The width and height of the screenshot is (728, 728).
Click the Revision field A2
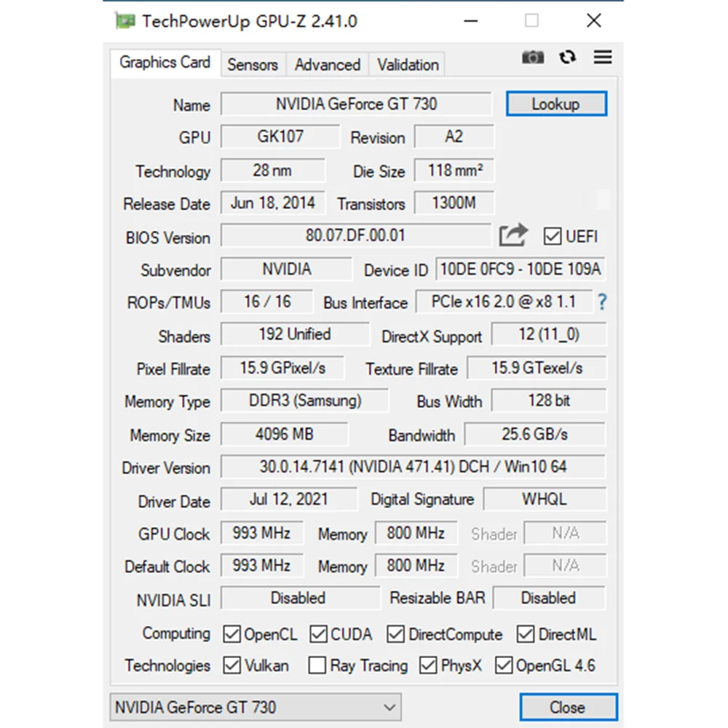point(454,137)
